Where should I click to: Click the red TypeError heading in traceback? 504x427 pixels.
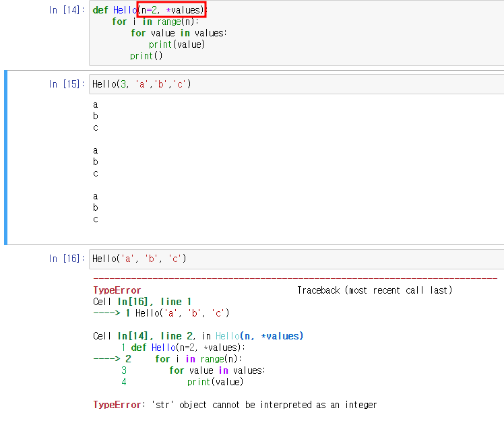(117, 290)
